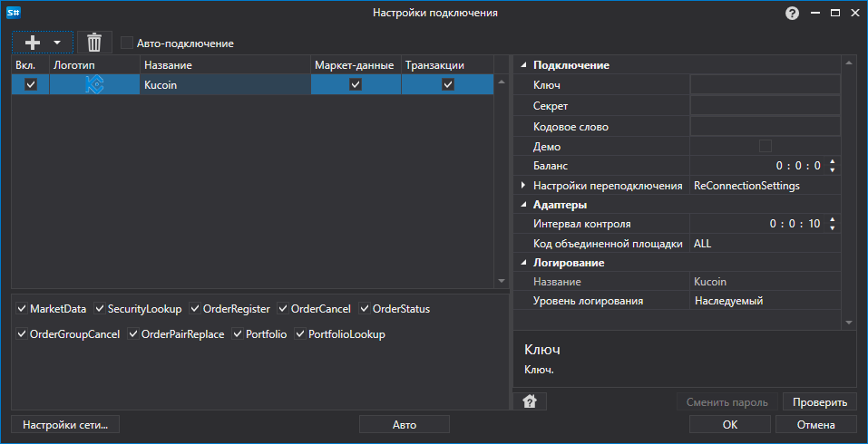Click the Название logging value Kucoin
This screenshot has height=444, width=868.
[x=765, y=282]
